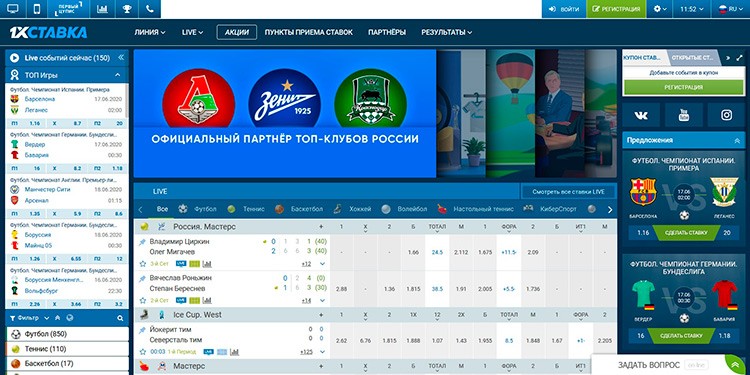Image resolution: width=750 pixels, height=375 pixels.
Task: Expand markets for Владимир Циркин match
Action: 322,264
